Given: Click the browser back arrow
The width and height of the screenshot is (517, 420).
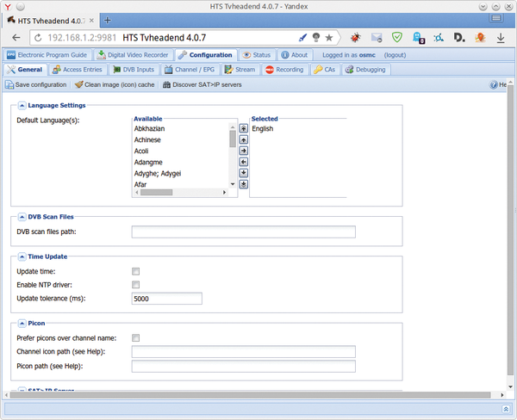Looking at the screenshot, I should 16,38.
